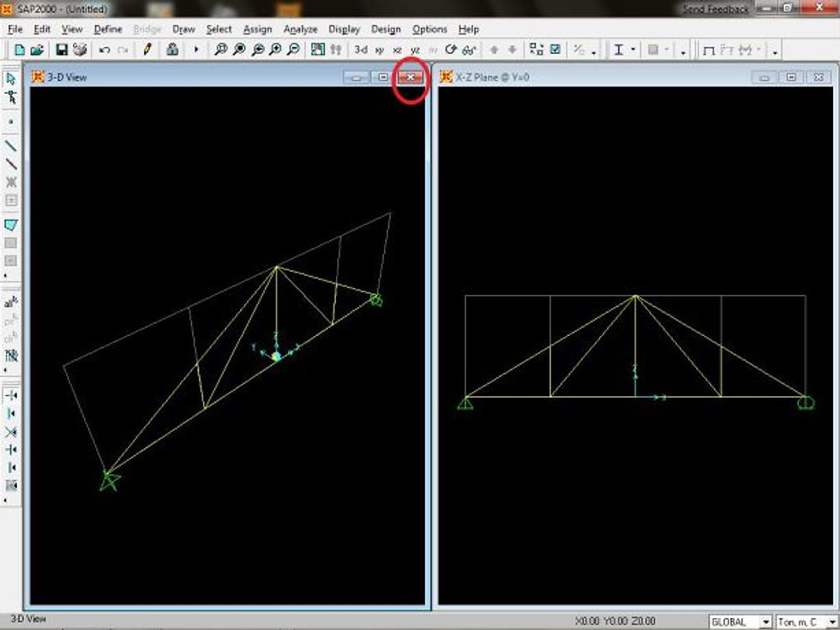Image resolution: width=840 pixels, height=630 pixels.
Task: Click the Open file folder icon
Action: pyautogui.click(x=37, y=50)
